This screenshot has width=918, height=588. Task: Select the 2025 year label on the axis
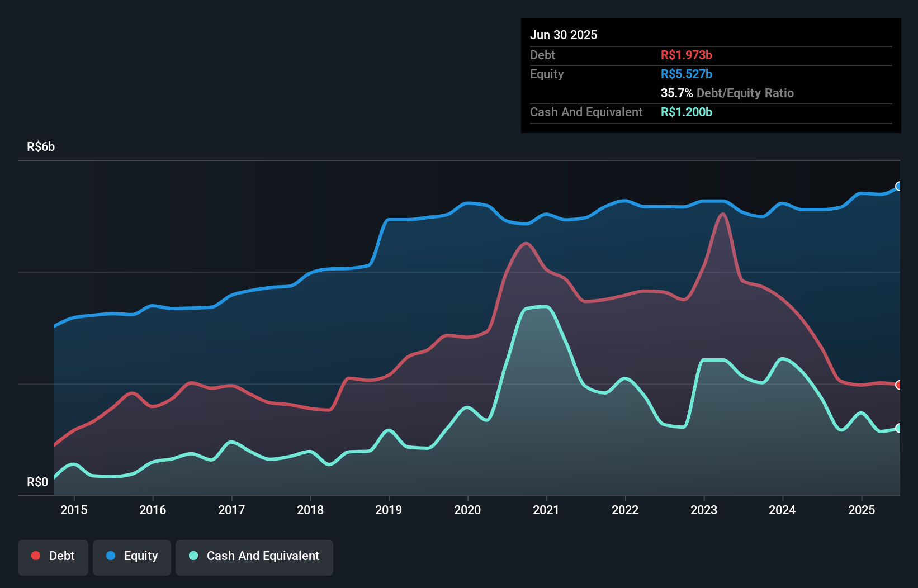coord(862,510)
